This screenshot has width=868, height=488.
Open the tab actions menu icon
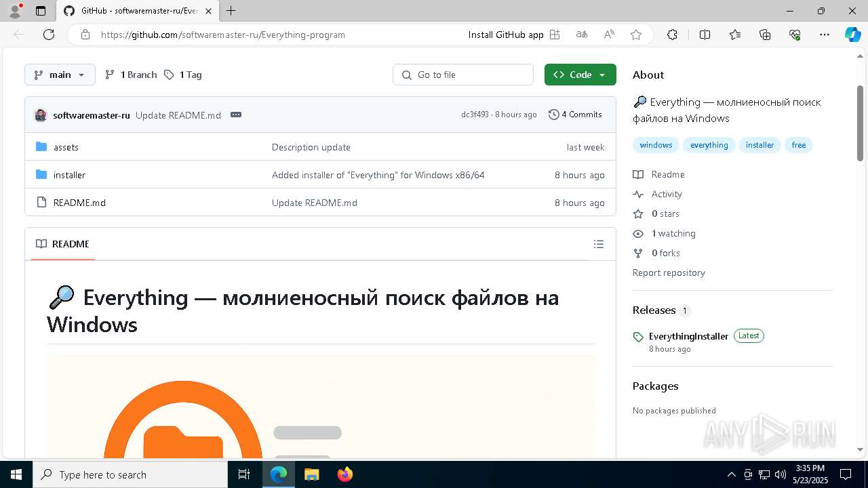click(41, 11)
